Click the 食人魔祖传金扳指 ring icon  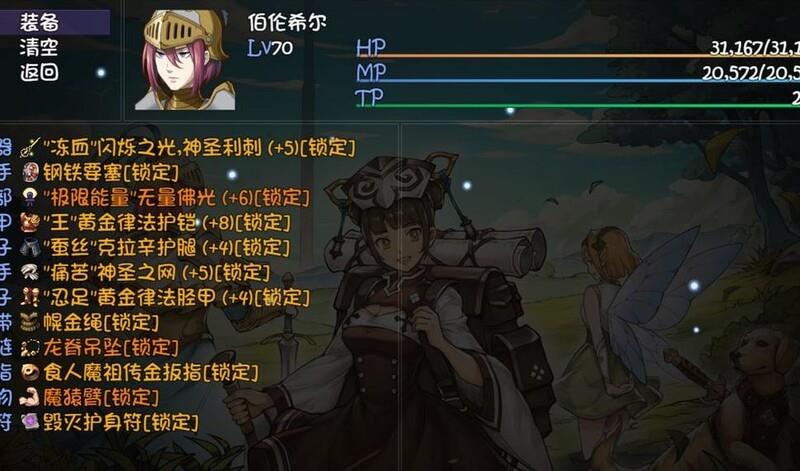click(30, 373)
